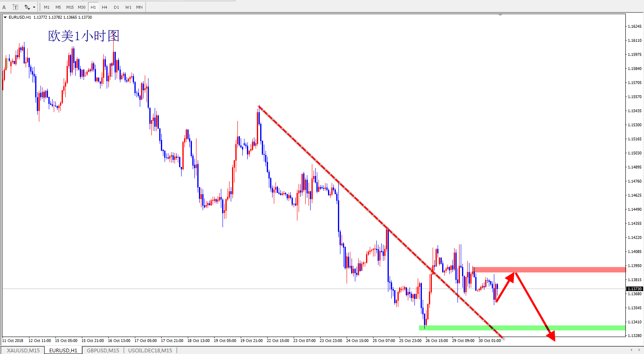Choose the MN monthly timeframe

click(139, 7)
